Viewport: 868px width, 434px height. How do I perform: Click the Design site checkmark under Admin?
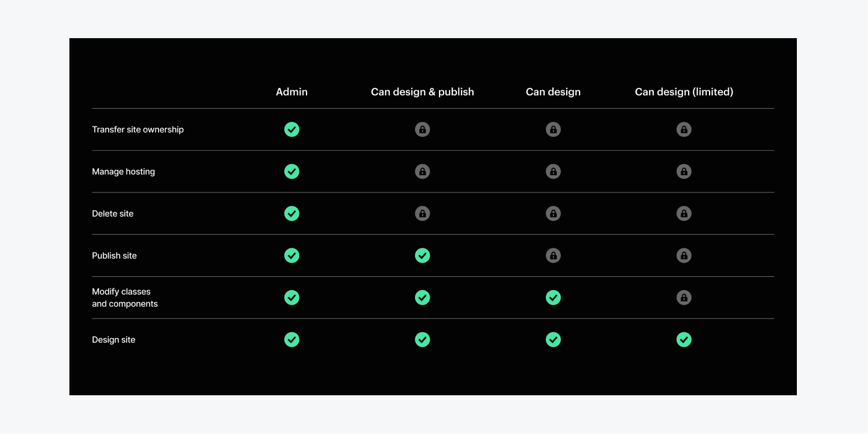(292, 340)
